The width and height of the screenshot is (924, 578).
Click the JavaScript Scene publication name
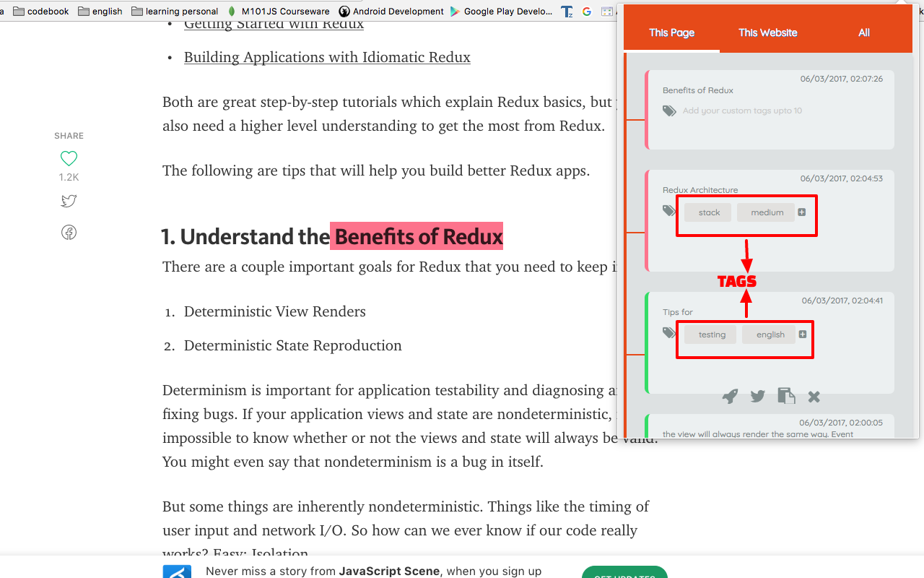pos(389,571)
